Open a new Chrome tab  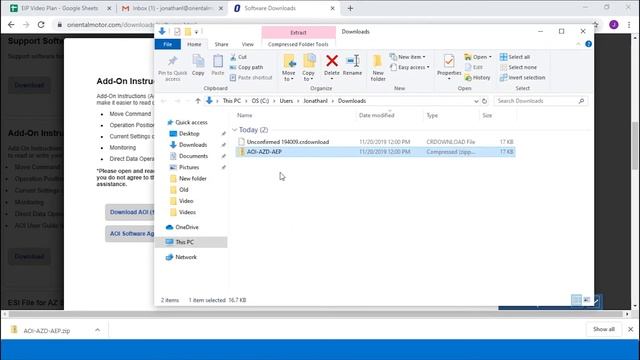click(350, 8)
